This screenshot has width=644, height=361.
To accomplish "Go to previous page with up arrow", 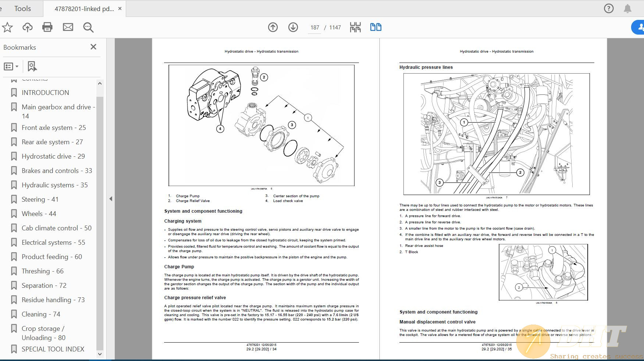I will [273, 27].
